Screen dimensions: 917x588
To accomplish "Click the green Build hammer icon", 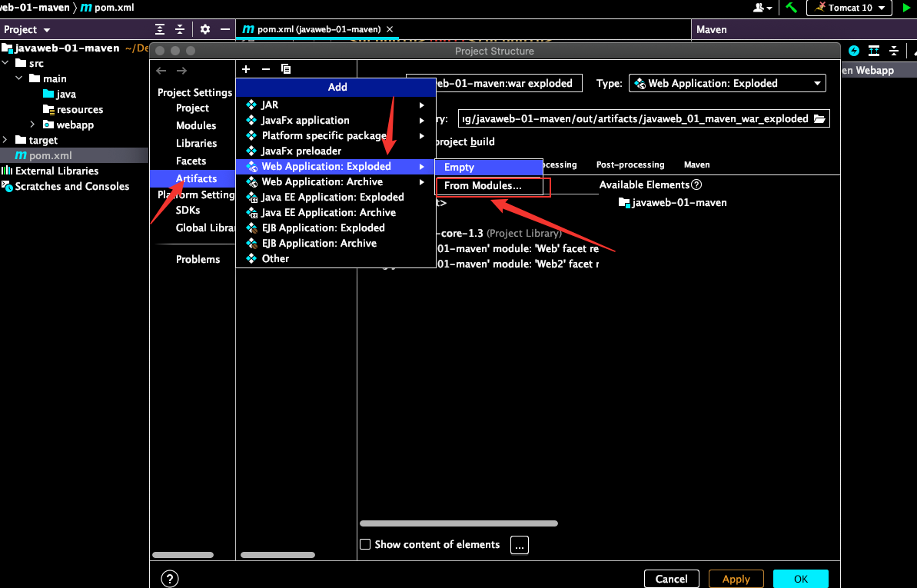I will click(x=791, y=8).
